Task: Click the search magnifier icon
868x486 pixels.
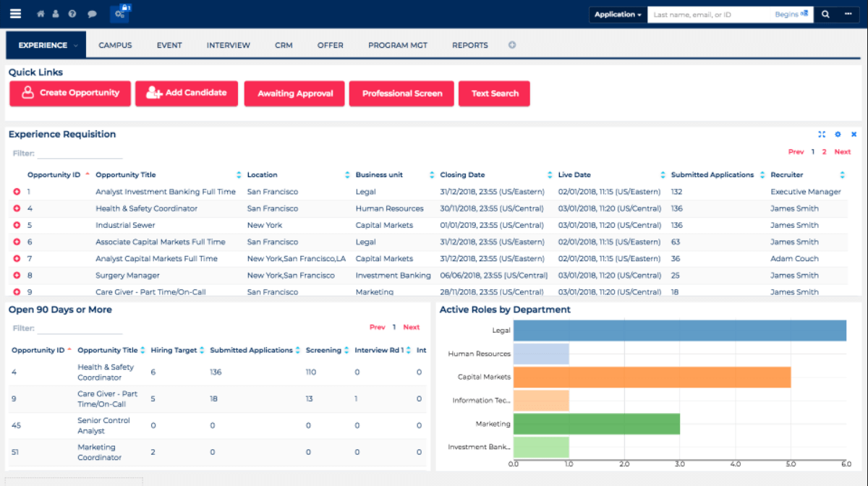Action: pyautogui.click(x=825, y=14)
